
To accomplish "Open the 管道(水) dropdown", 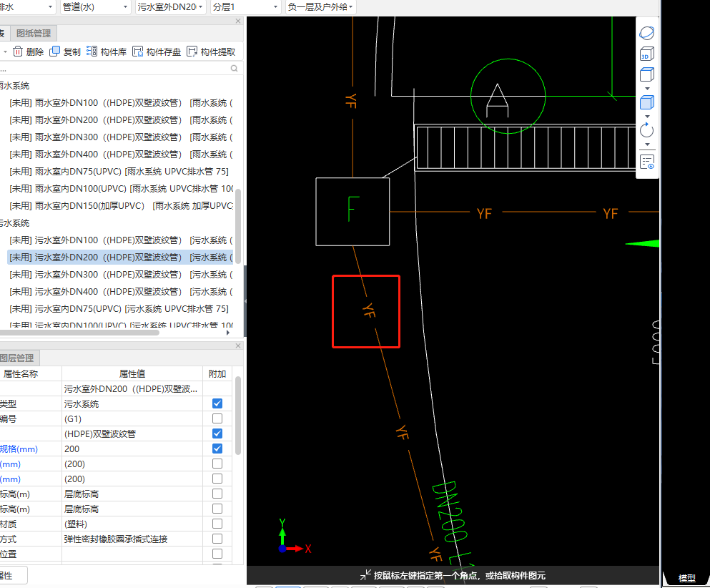I will (96, 6).
